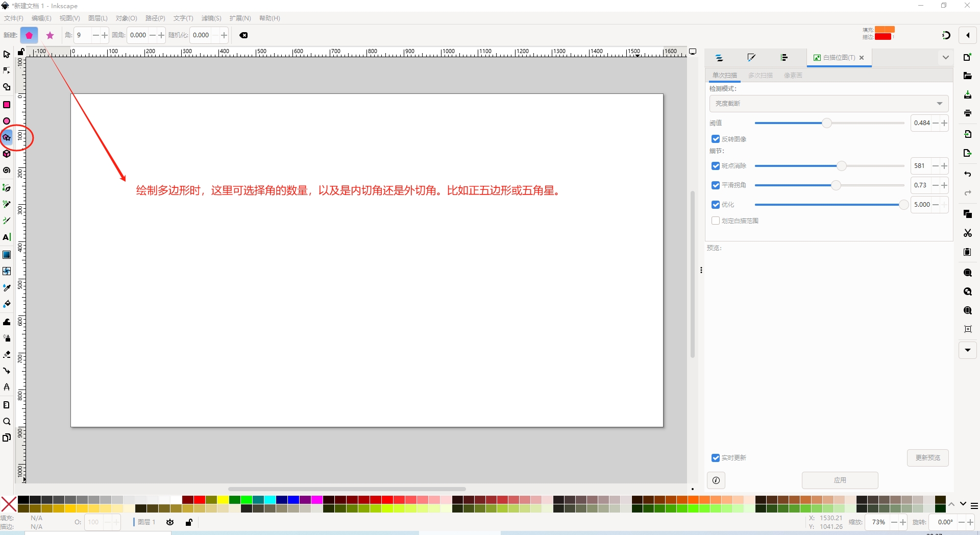Viewport: 980px width, 535px height.
Task: Select the Ellipse/Circle tool
Action: [7, 121]
